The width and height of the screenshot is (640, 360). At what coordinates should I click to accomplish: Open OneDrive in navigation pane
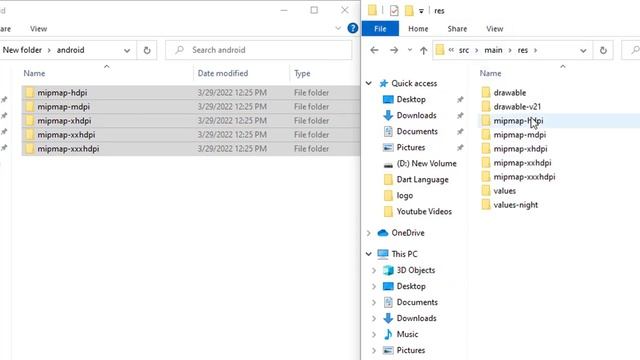[407, 233]
